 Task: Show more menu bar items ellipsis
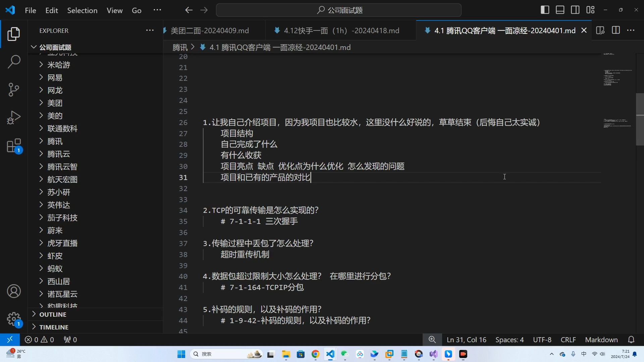(157, 10)
